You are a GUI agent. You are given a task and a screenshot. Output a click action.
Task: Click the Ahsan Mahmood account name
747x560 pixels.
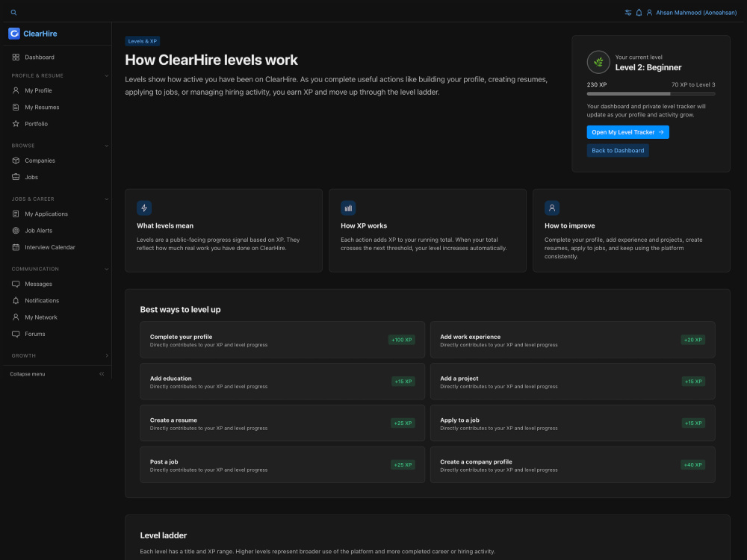point(696,13)
